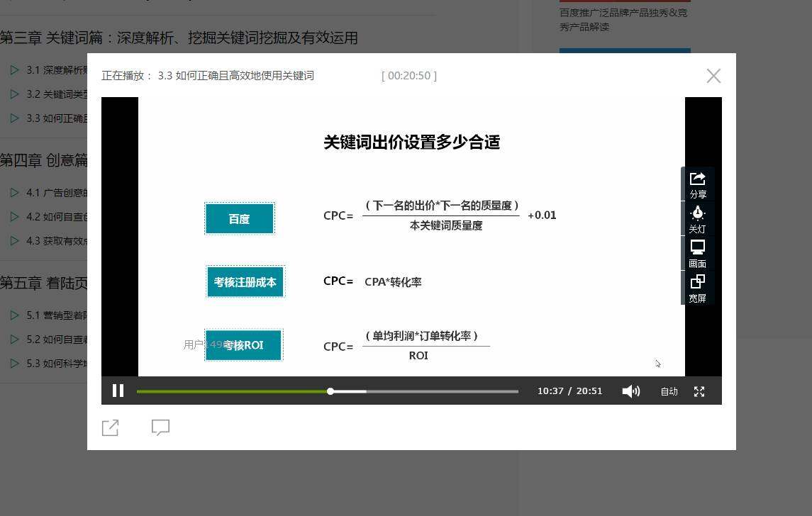Open the comment bubble icon
The width and height of the screenshot is (812, 516).
[x=161, y=427]
